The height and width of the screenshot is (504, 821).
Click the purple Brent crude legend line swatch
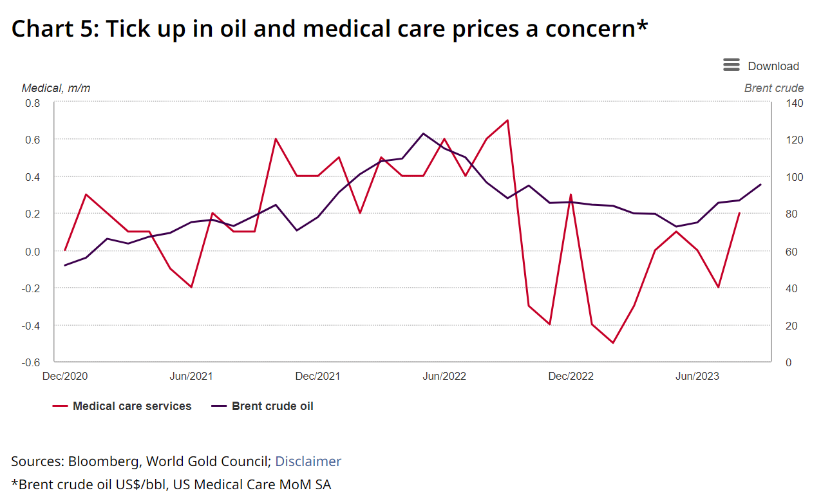(219, 406)
